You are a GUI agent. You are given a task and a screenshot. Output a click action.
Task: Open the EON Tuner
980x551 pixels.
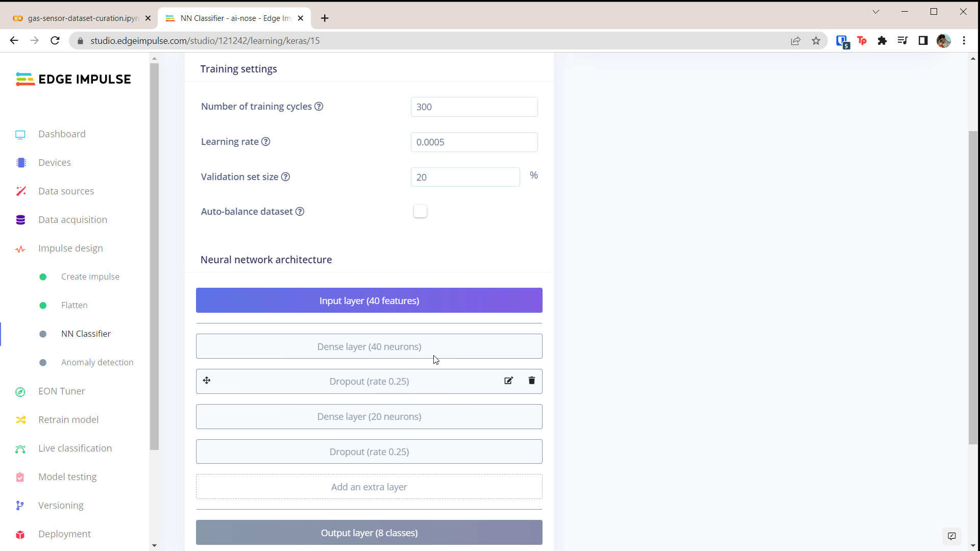(61, 391)
